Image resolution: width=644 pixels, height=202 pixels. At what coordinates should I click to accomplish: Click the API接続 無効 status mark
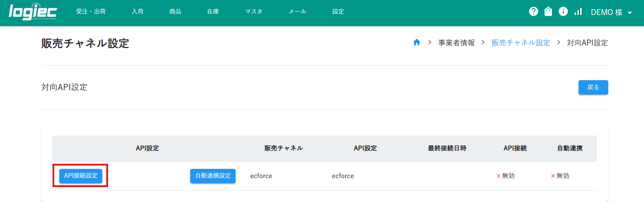[505, 176]
